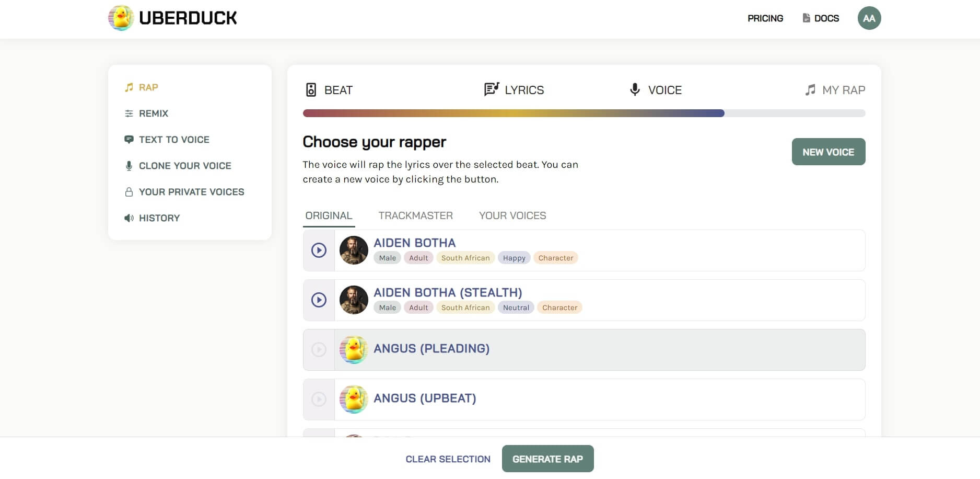The height and width of the screenshot is (479, 980).
Task: Click the Beat speaker icon
Action: [x=311, y=90]
